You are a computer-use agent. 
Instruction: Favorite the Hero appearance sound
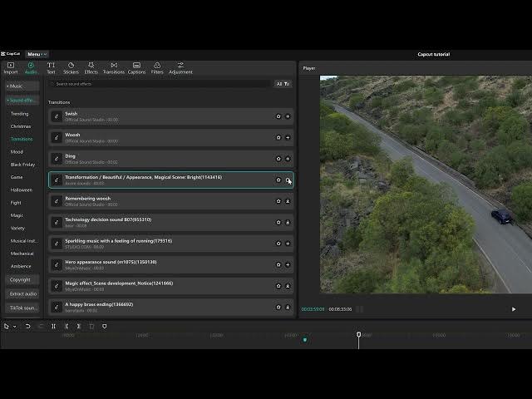pos(278,264)
